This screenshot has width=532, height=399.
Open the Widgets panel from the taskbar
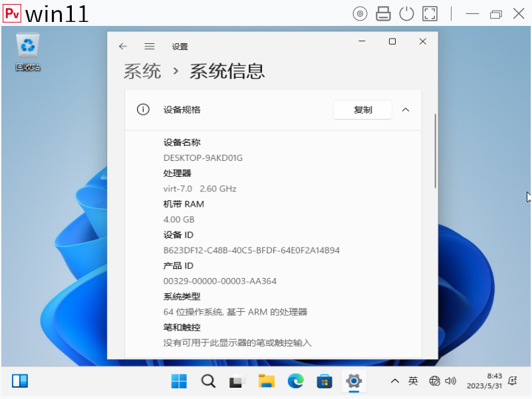coord(20,381)
